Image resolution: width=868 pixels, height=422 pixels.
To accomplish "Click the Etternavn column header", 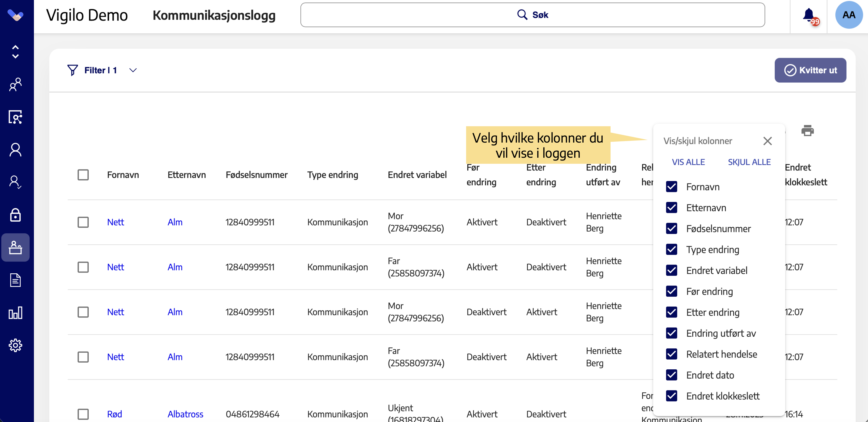I will pyautogui.click(x=187, y=175).
